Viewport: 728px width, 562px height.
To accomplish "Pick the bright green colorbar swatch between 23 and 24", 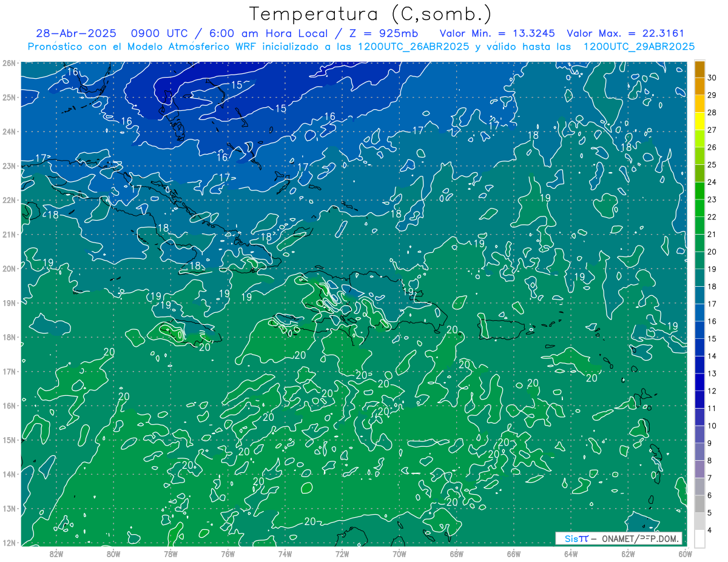I will pyautogui.click(x=699, y=191).
